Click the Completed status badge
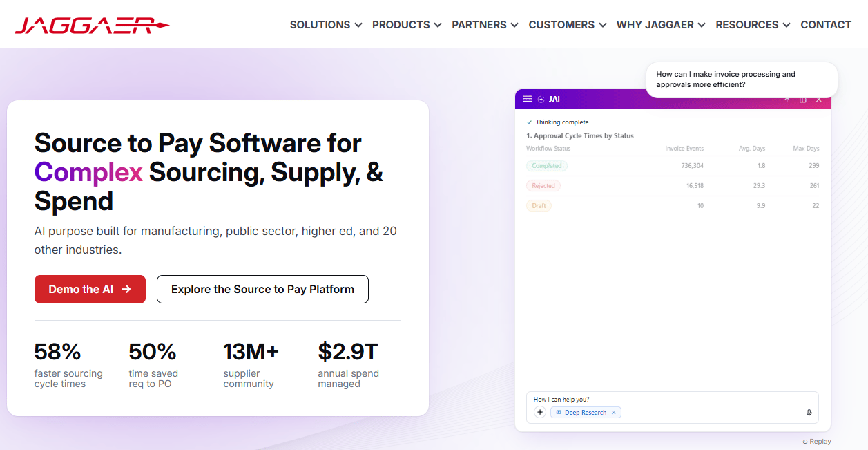Screen dimensions: 868x450 [547, 166]
